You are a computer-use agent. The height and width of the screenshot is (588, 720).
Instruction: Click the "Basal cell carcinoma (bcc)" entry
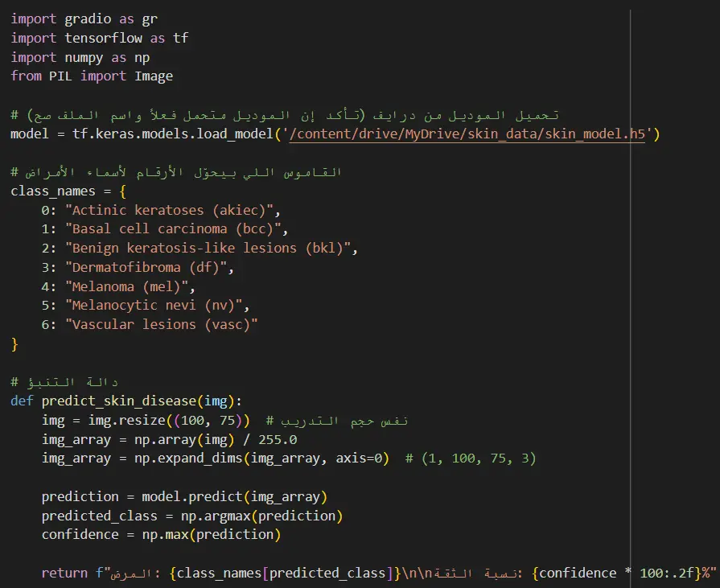pos(173,229)
